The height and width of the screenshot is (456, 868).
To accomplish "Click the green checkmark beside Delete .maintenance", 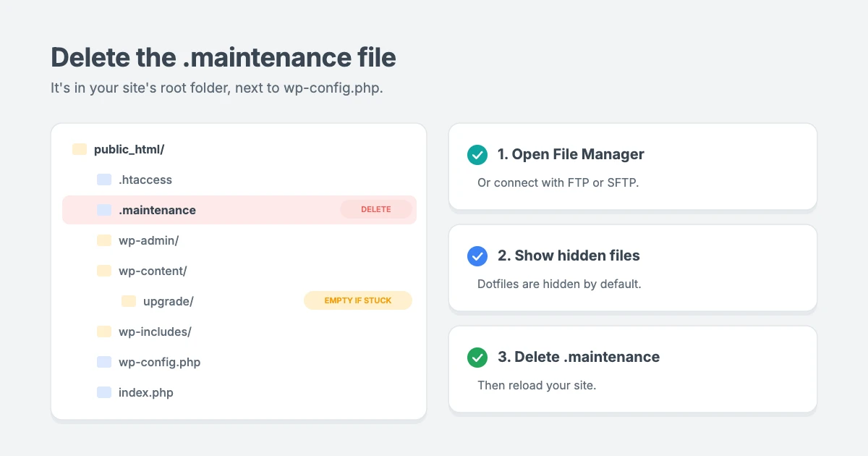I will pos(477,357).
